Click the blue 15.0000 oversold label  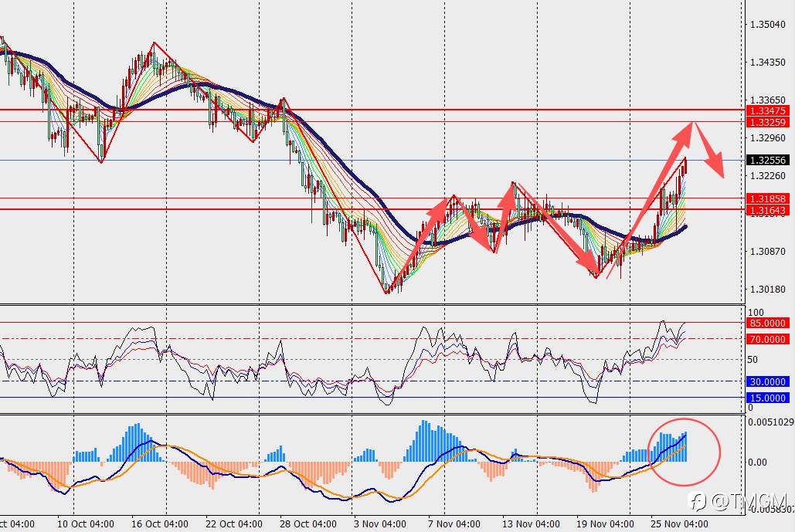click(768, 398)
